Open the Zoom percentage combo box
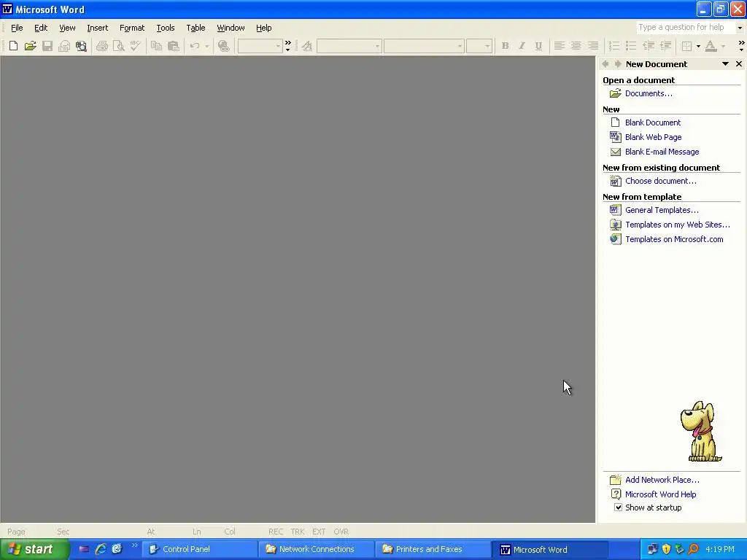Image resolution: width=747 pixels, height=560 pixels. point(260,46)
